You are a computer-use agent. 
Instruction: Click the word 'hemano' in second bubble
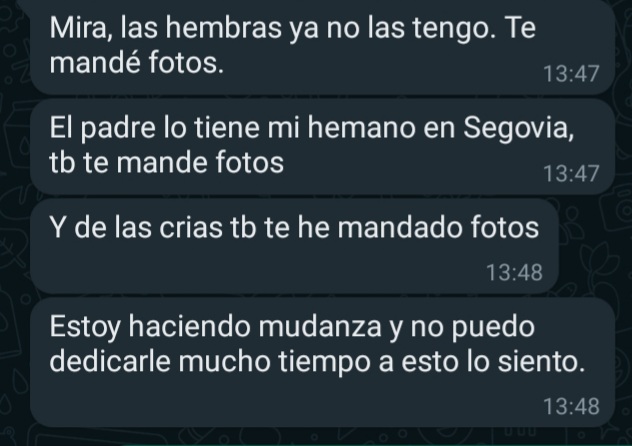pyautogui.click(x=361, y=127)
